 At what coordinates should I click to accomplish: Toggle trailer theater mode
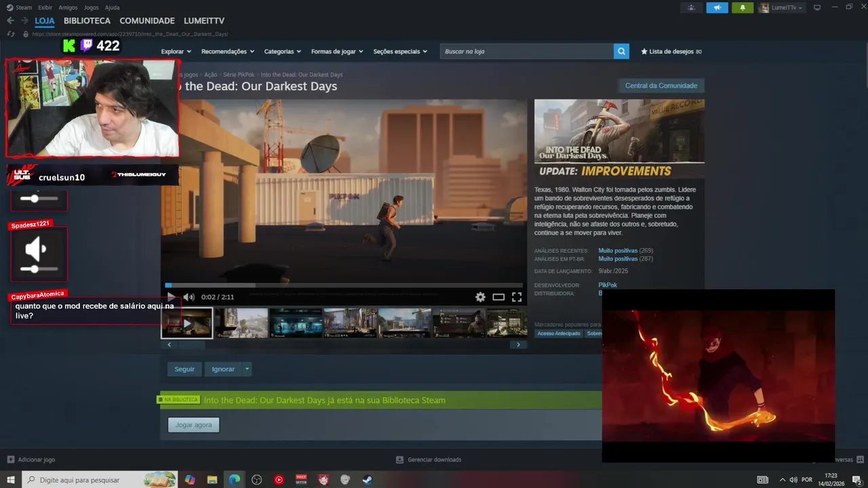[x=498, y=297]
